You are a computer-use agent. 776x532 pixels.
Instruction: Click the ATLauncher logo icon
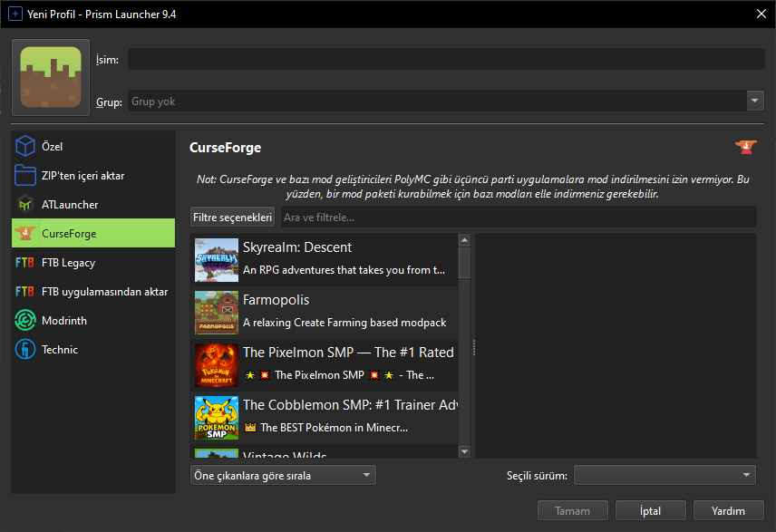point(24,204)
